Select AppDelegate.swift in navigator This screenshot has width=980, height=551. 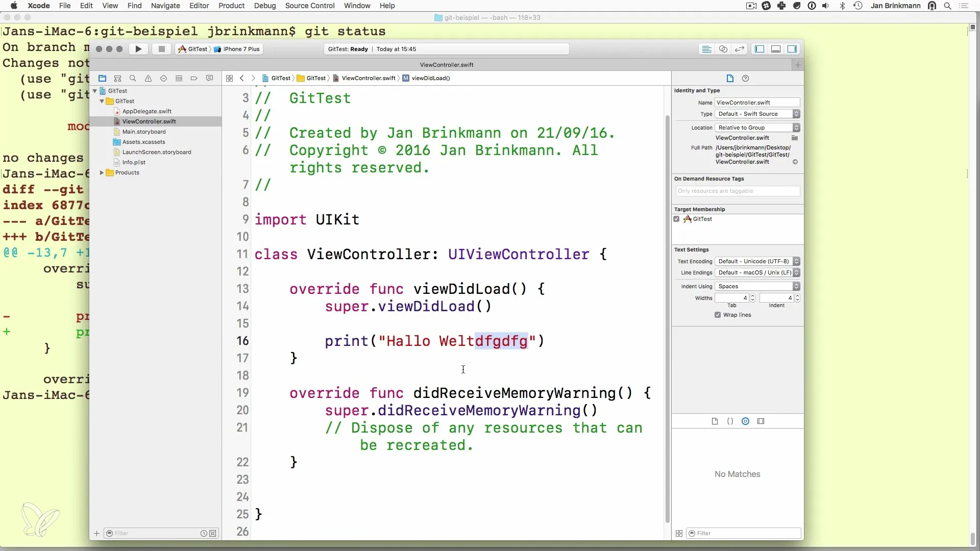pos(147,111)
